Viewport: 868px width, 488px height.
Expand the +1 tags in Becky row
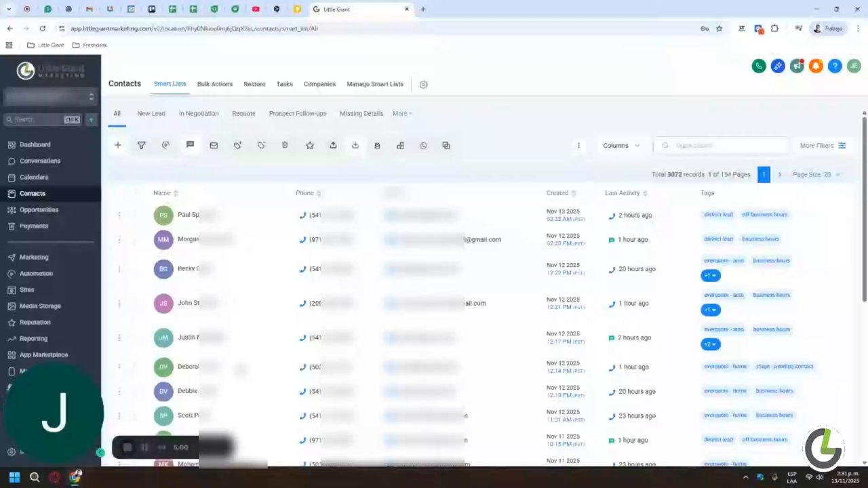711,275
